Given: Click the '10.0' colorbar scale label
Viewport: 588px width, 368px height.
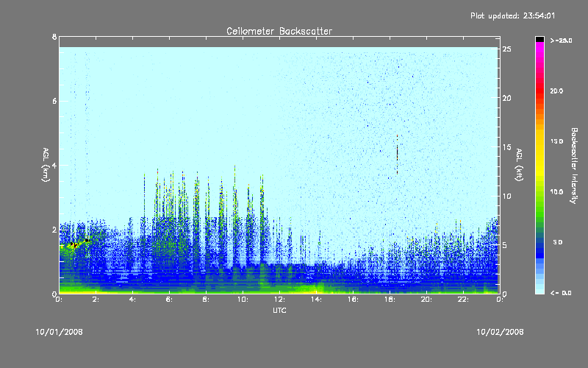Looking at the screenshot, I should coord(556,191).
